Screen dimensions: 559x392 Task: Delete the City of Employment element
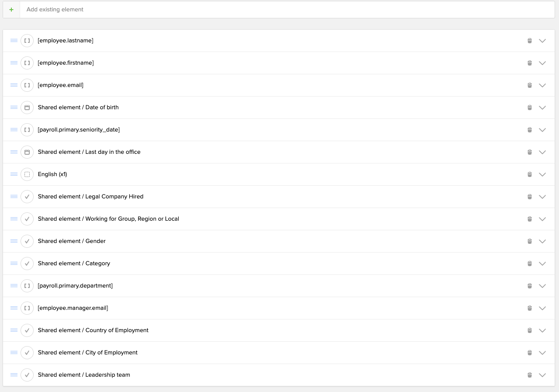529,352
